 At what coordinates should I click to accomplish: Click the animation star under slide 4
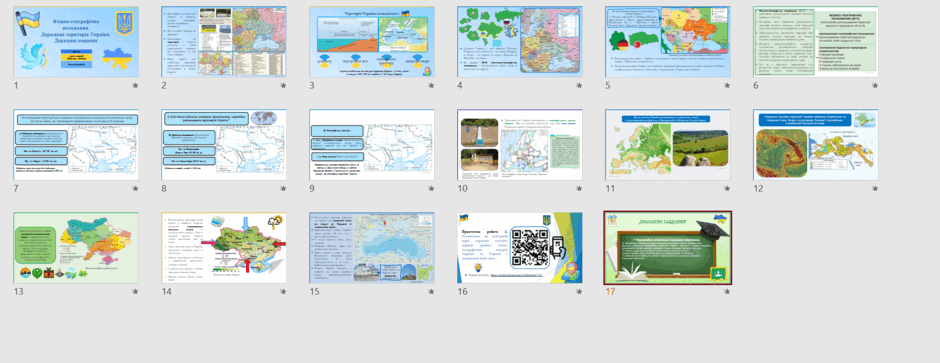pyautogui.click(x=579, y=86)
